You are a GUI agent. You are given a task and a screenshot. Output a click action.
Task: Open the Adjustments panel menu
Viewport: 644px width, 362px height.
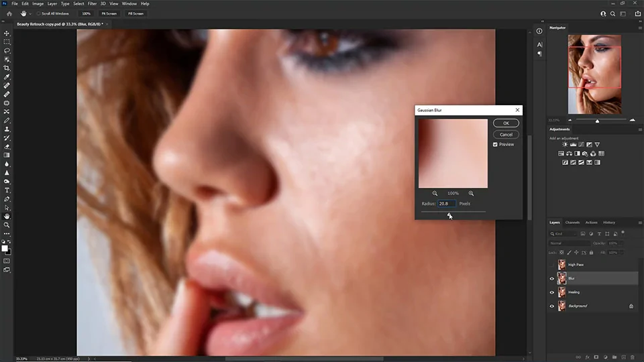[640, 129]
